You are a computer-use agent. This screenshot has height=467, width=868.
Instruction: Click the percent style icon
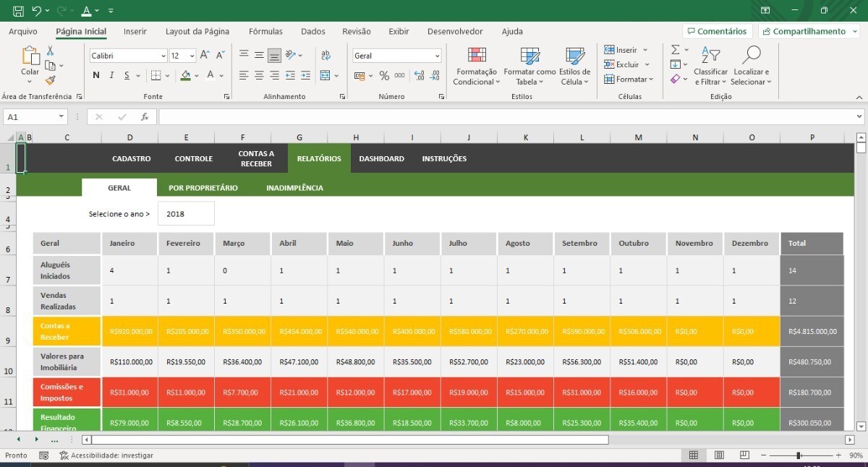pos(384,75)
